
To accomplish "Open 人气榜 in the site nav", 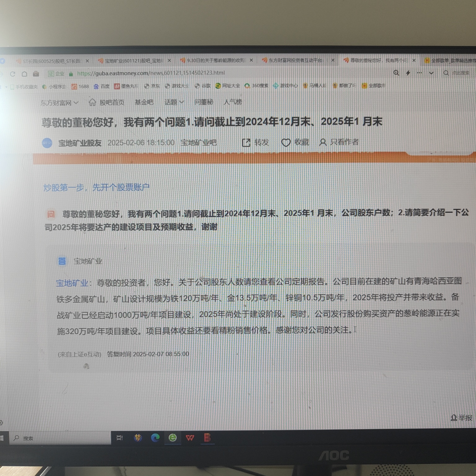I will tap(233, 102).
